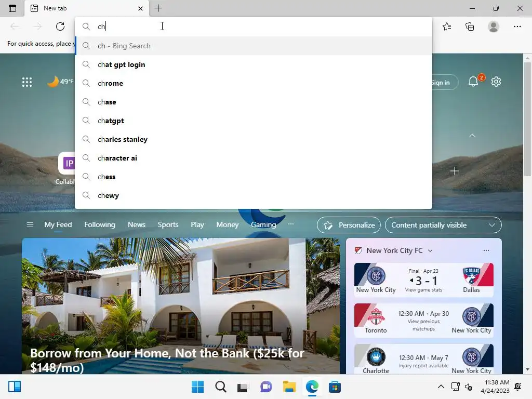Screen dimensions: 532x399
Task: Open the News tab
Action: (x=137, y=224)
